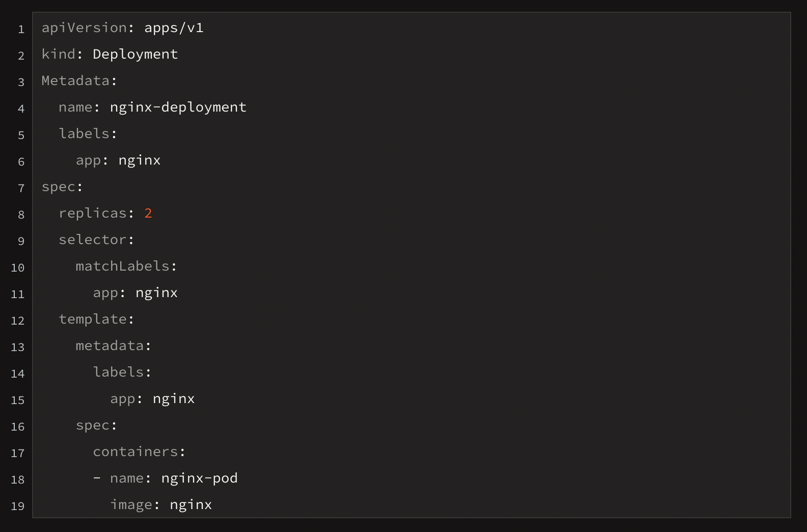Image resolution: width=807 pixels, height=532 pixels.
Task: Click the nginx value on line 15
Action: click(174, 399)
